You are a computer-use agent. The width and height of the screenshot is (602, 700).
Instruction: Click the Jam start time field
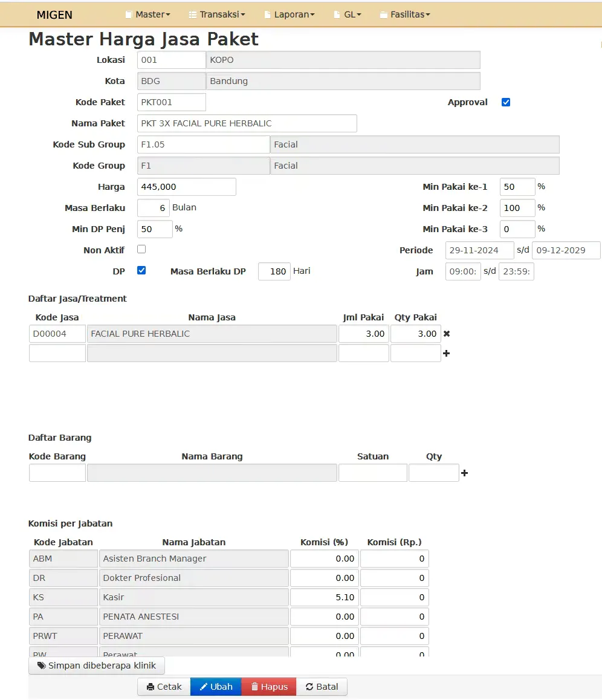point(463,271)
